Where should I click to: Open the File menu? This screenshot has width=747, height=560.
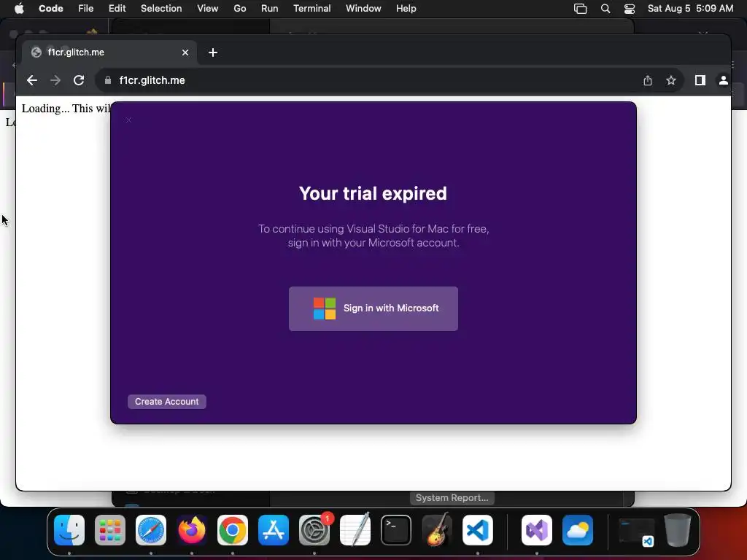click(86, 9)
